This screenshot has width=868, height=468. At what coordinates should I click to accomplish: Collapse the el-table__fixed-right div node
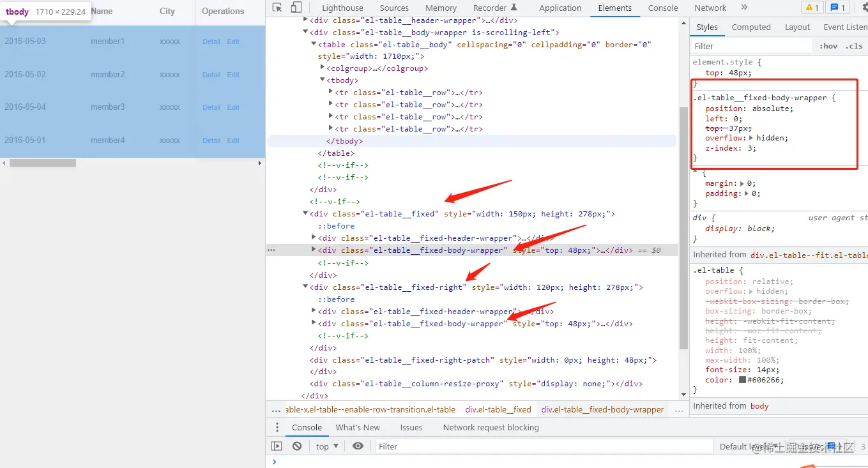tap(305, 287)
